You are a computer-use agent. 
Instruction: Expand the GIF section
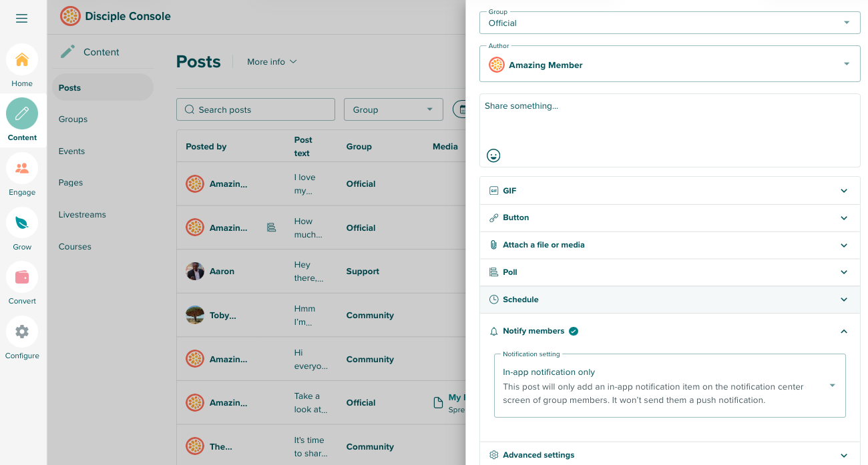(x=669, y=191)
